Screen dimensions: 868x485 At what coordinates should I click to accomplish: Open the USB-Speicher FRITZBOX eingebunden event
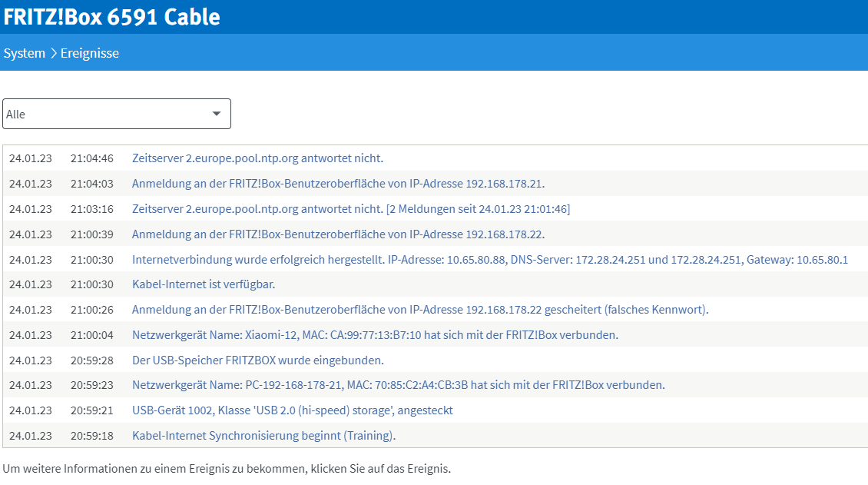258,360
